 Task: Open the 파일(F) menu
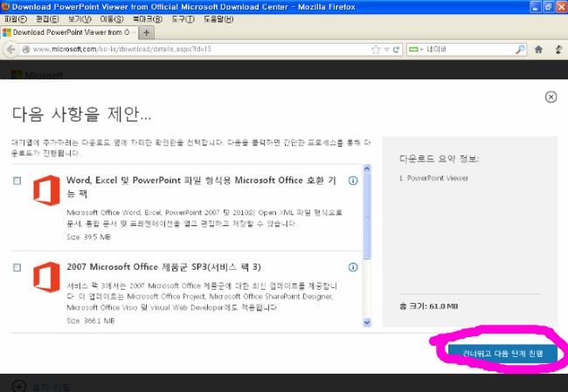pyautogui.click(x=16, y=19)
